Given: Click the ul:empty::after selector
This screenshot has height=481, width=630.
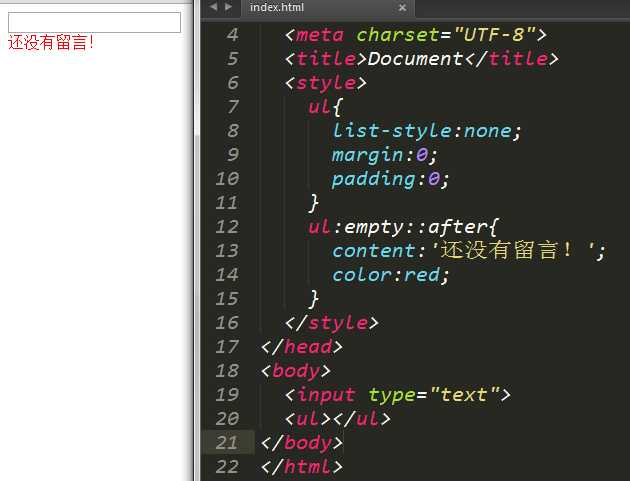Looking at the screenshot, I should point(403,227).
